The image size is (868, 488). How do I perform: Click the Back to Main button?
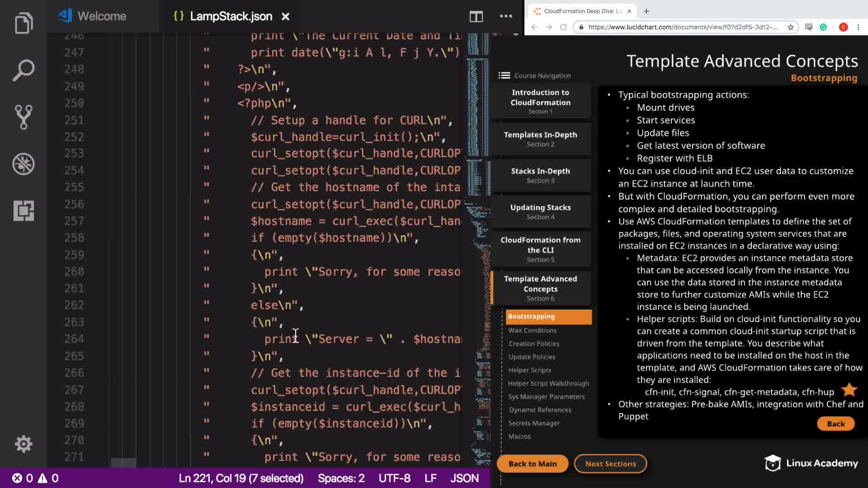[532, 464]
